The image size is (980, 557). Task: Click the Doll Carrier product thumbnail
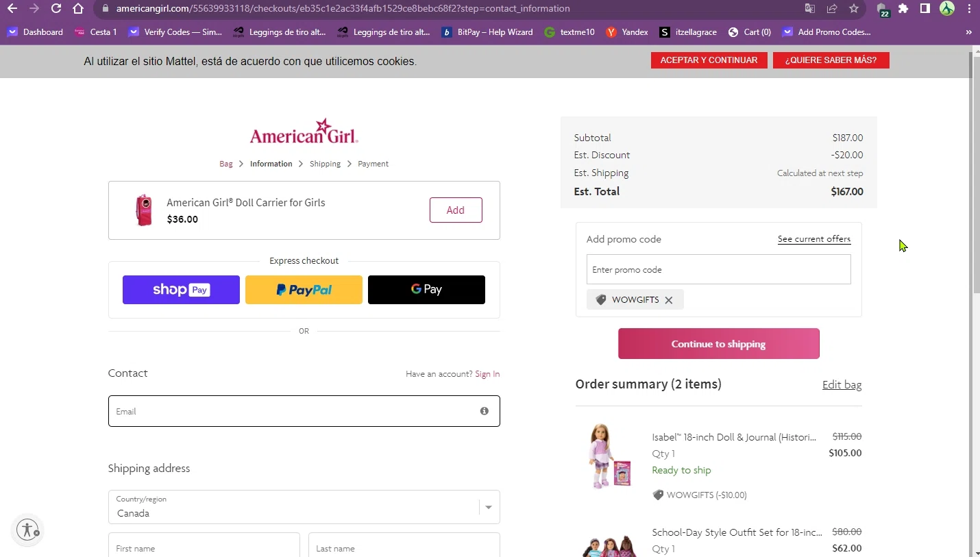coord(144,210)
